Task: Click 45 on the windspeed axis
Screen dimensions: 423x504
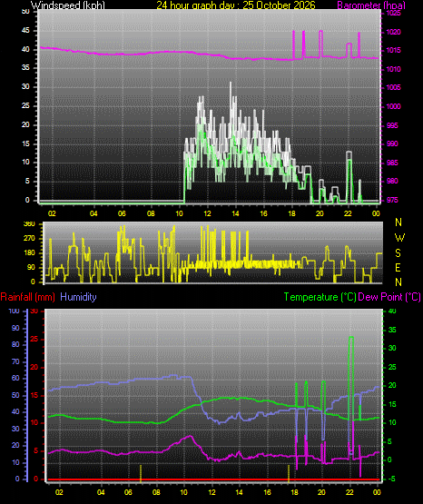Action: (25, 31)
